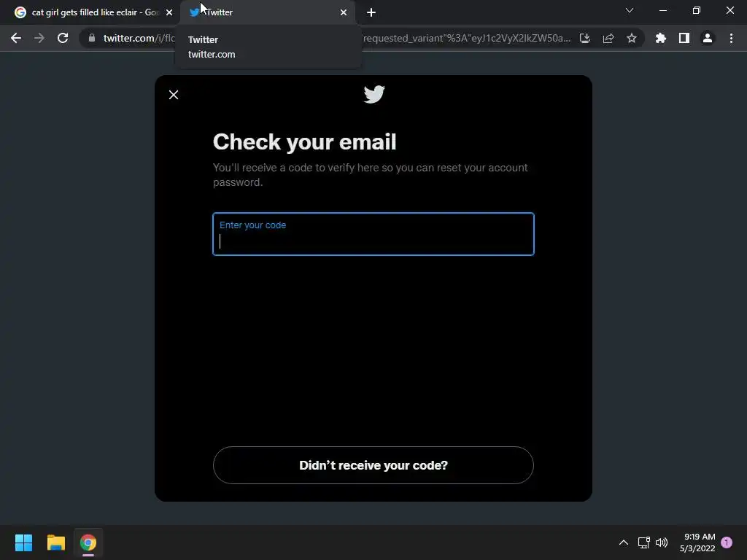
Task: Open volume control tray icon
Action: point(662,542)
